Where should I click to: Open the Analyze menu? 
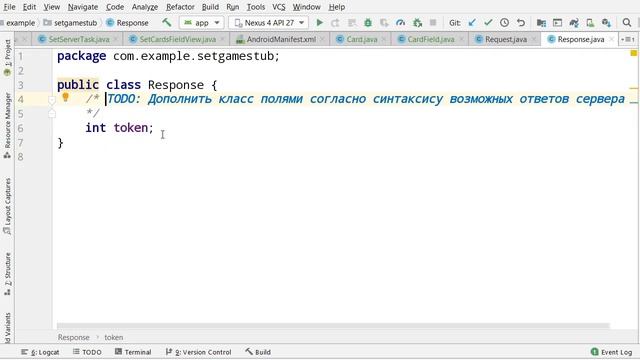pyautogui.click(x=144, y=7)
